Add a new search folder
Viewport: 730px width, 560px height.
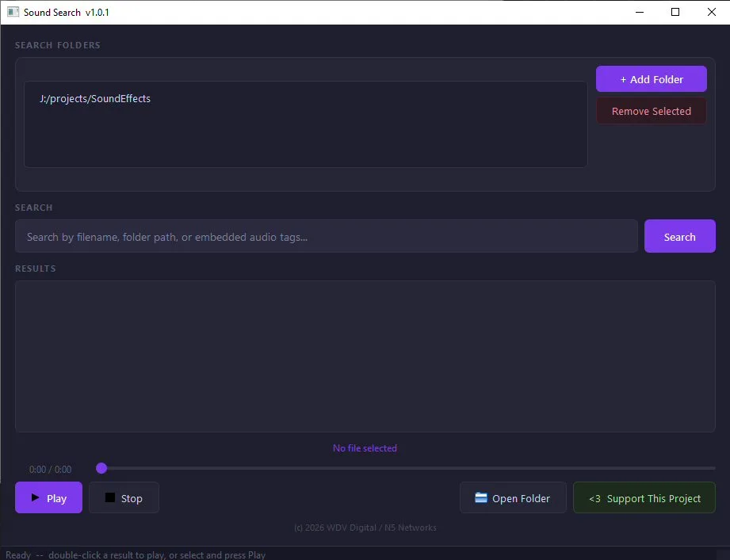click(x=652, y=79)
